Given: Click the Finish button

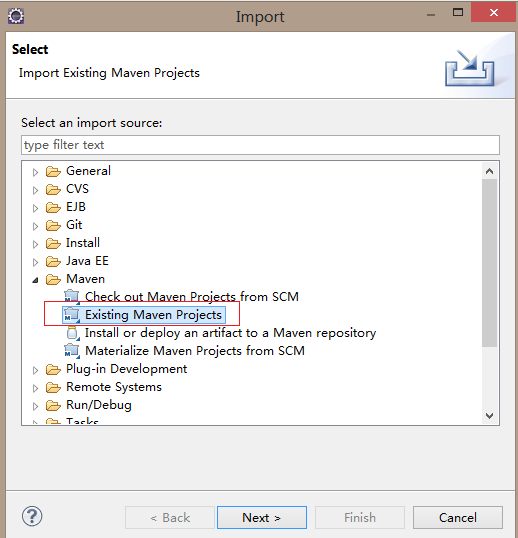Looking at the screenshot, I should 360,517.
